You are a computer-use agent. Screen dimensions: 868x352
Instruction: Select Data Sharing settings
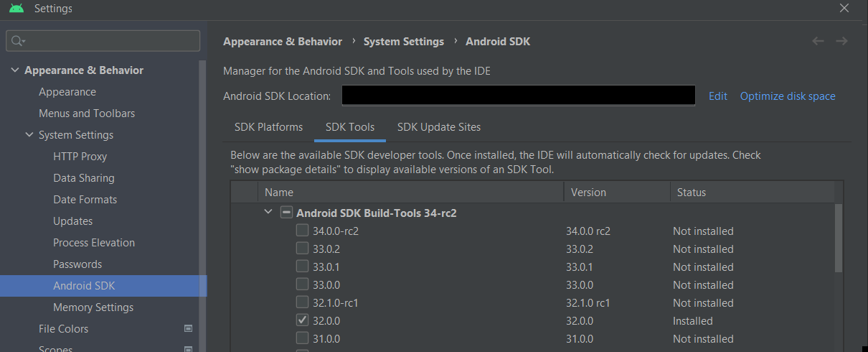pos(84,178)
